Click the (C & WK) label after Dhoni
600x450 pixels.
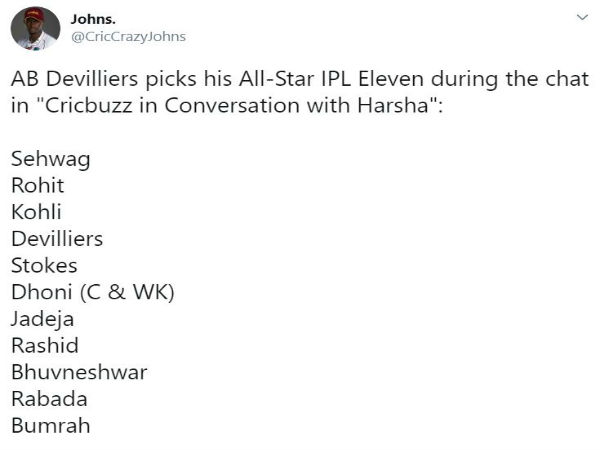point(127,293)
